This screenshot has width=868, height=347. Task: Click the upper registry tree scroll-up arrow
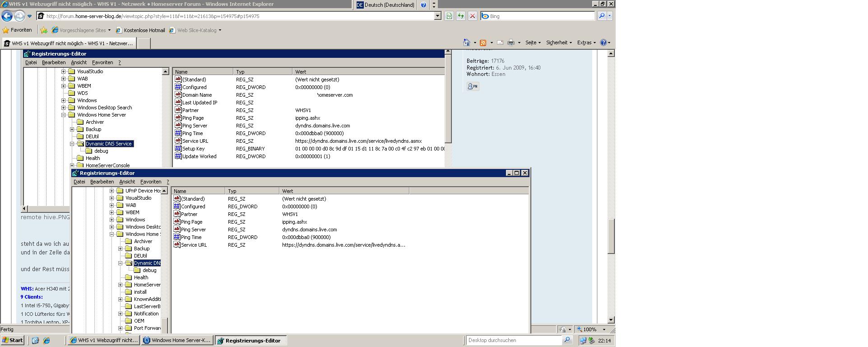pyautogui.click(x=165, y=71)
